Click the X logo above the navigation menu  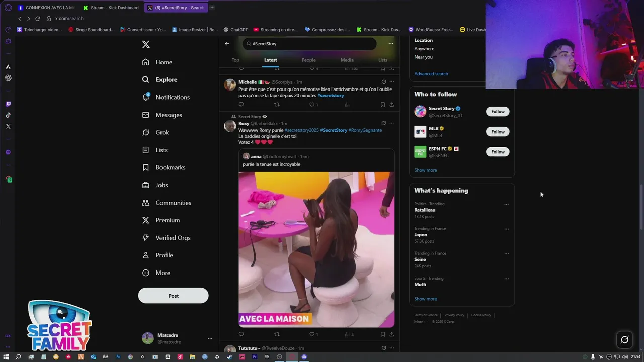pos(146,44)
